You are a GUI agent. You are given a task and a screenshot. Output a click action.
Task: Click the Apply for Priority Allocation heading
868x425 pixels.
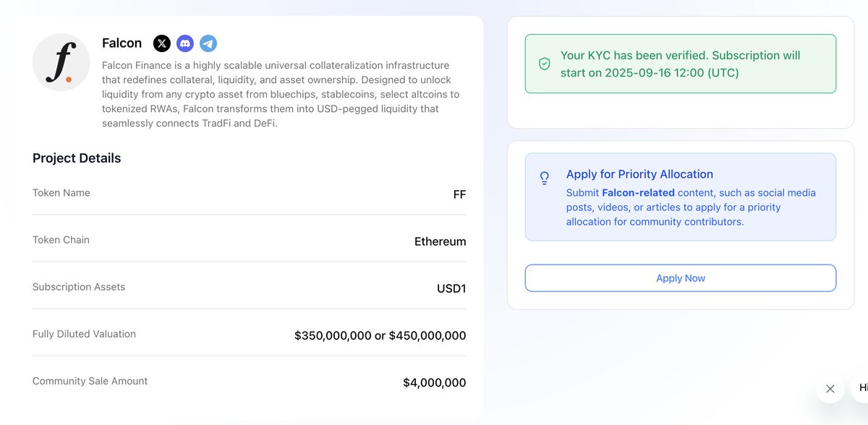pos(639,174)
